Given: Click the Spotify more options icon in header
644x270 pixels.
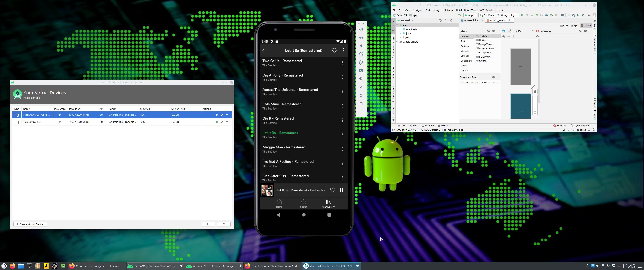Looking at the screenshot, I should (x=343, y=50).
